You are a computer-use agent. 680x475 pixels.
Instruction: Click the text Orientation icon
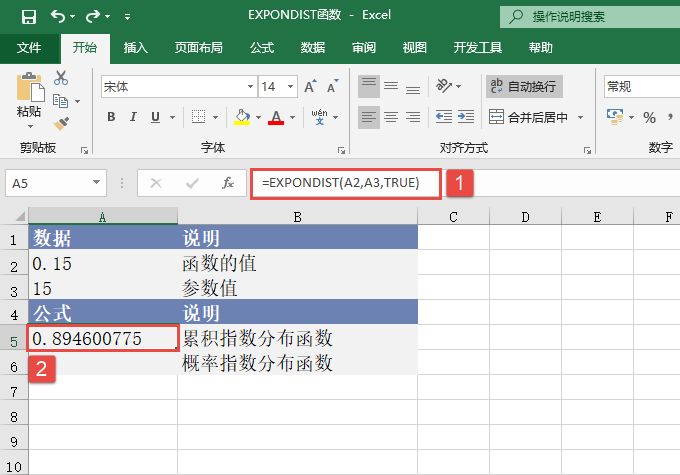pyautogui.click(x=444, y=86)
